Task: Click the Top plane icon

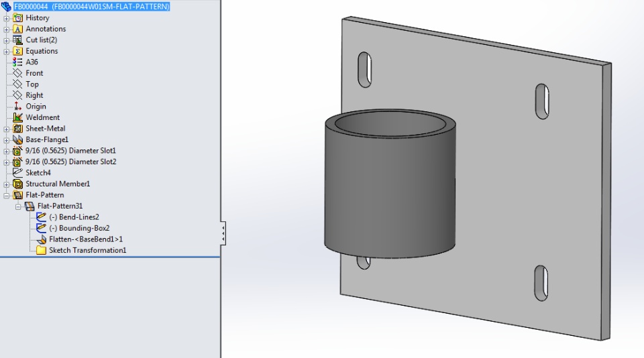Action: (17, 84)
